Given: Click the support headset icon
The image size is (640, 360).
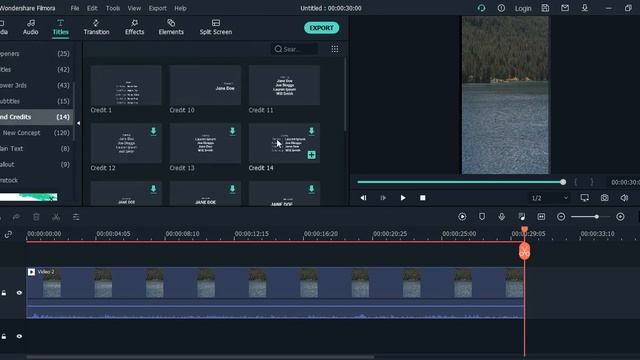Looking at the screenshot, I should (x=481, y=8).
